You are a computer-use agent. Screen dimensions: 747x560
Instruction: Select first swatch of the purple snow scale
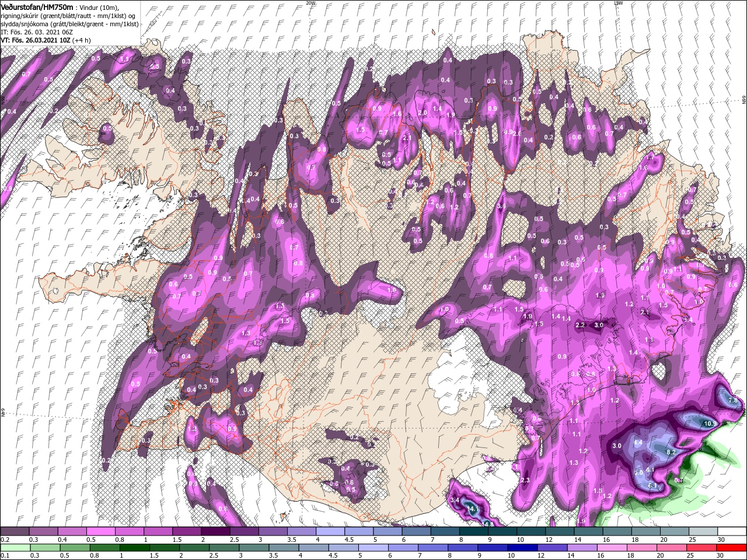[x=15, y=531]
